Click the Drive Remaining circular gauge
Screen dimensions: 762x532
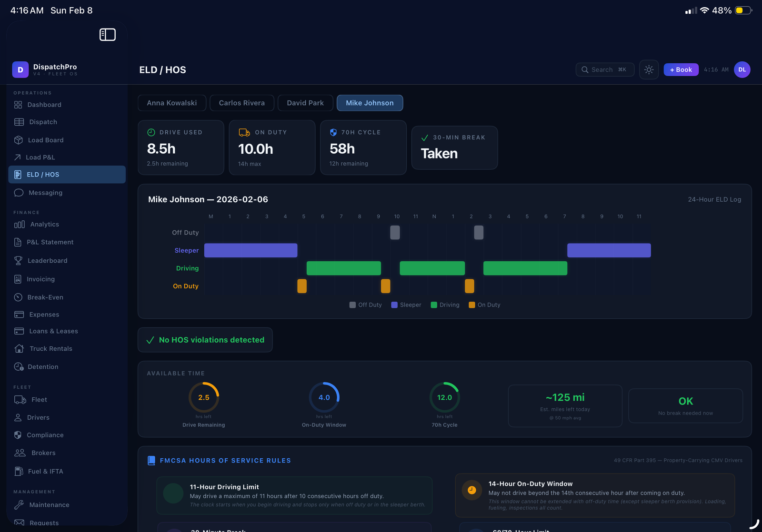point(204,397)
